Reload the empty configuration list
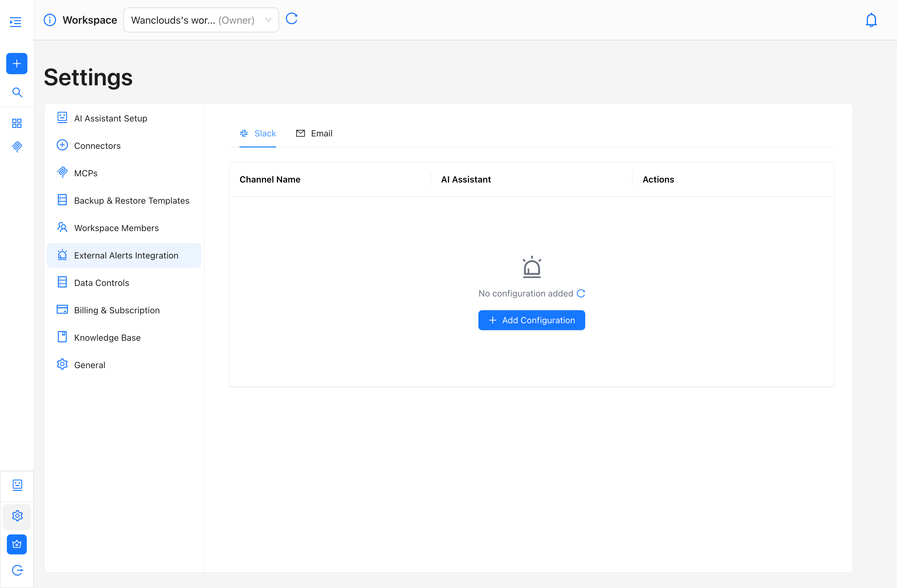Viewport: 897px width, 588px height. 581,293
